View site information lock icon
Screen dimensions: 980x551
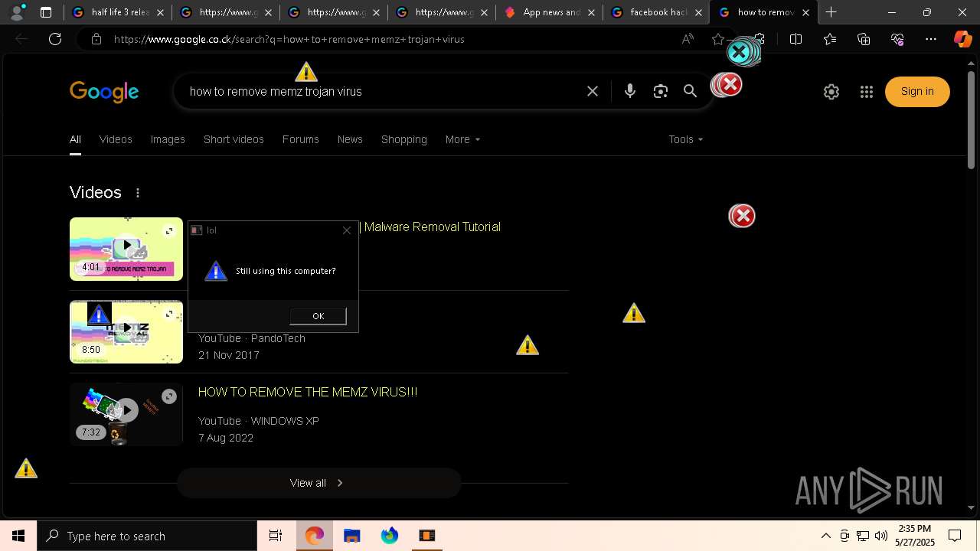click(x=96, y=39)
